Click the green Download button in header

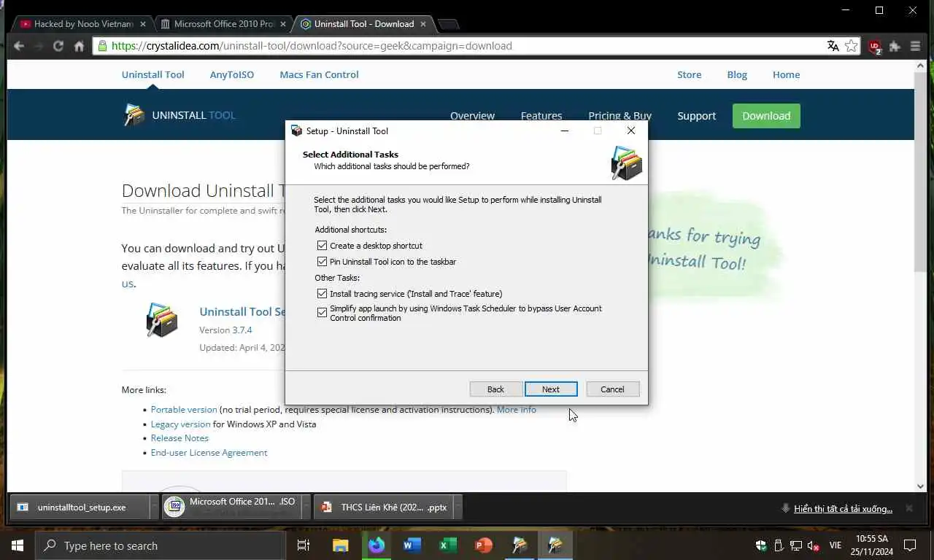(x=766, y=116)
